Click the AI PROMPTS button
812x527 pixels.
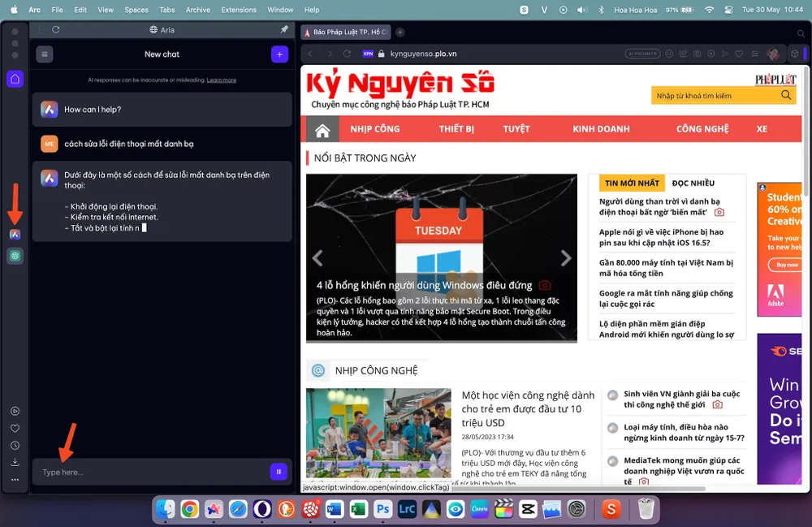point(641,53)
